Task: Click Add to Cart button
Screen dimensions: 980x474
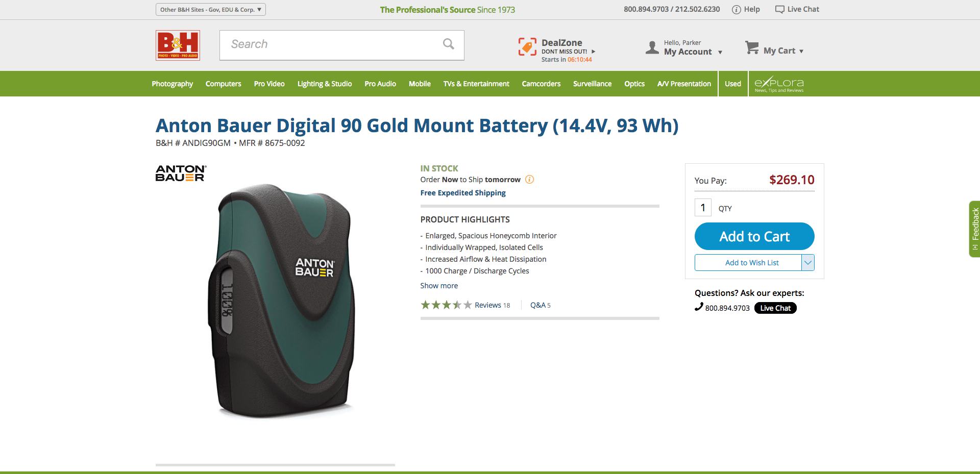Action: (x=754, y=236)
